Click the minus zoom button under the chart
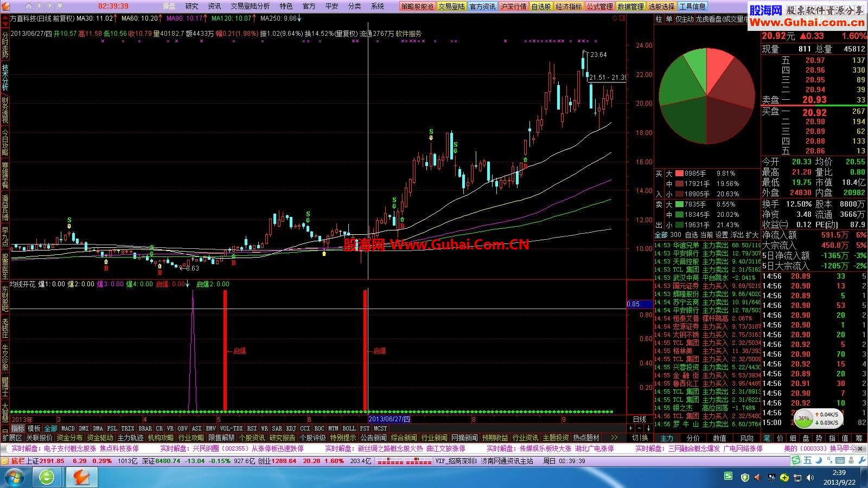This screenshot has width=868, height=488. point(639,428)
